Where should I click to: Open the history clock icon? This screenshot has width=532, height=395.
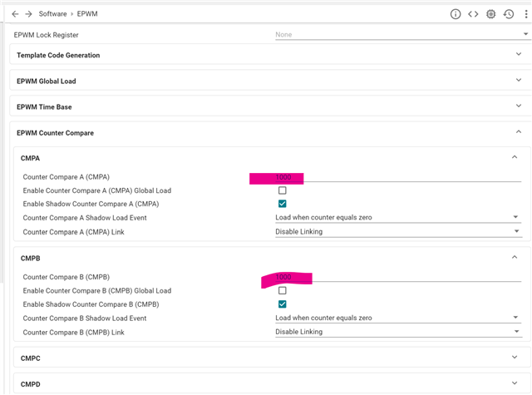508,14
